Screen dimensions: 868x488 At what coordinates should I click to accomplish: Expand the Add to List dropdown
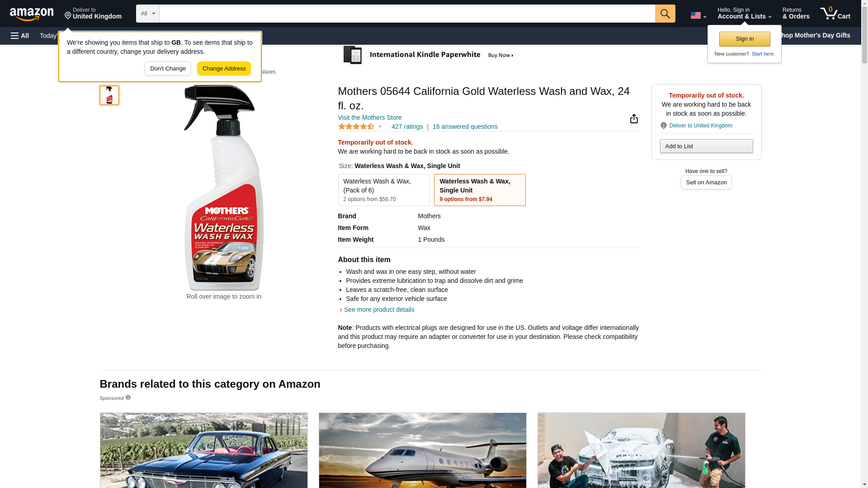coord(706,146)
